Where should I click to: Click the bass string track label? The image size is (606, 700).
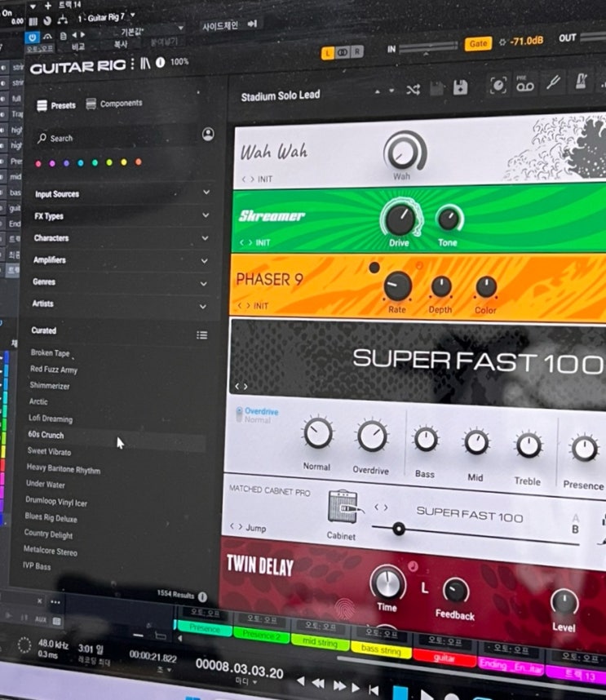coord(381,649)
